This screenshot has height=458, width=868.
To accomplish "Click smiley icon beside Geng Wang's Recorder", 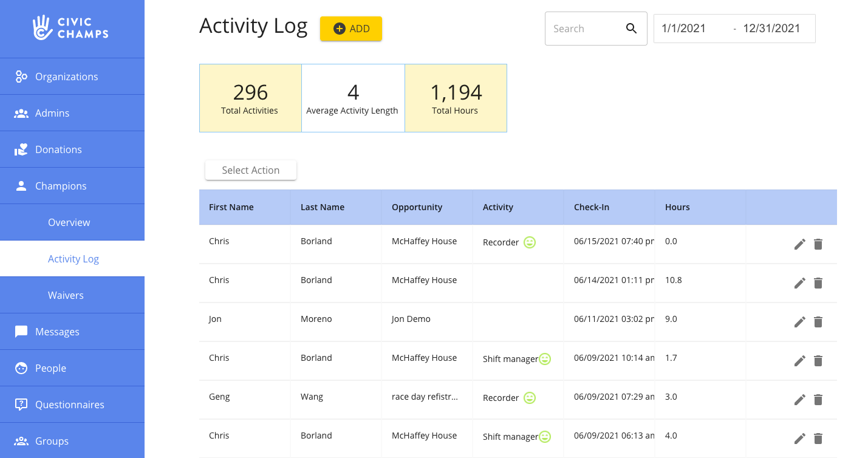I will 530,398.
